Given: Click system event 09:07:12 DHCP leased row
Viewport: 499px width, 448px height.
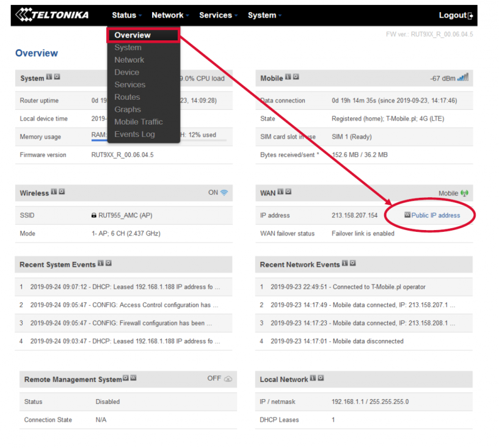Looking at the screenshot, I should tap(123, 287).
